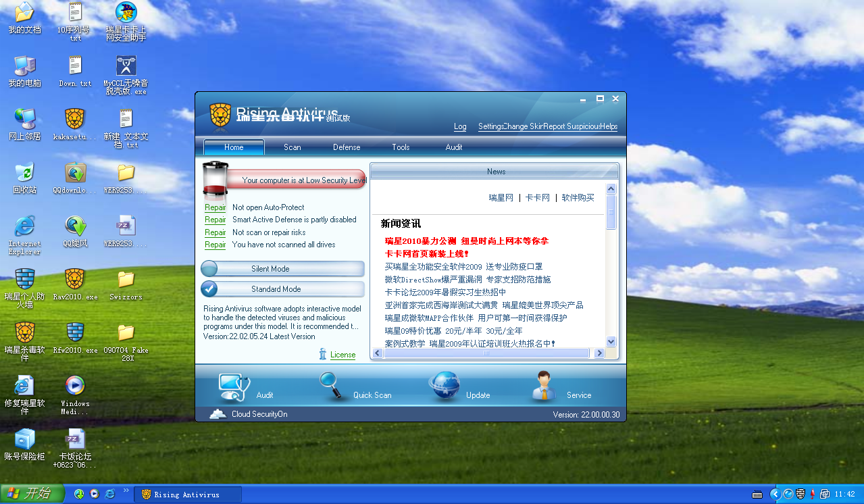Click News horizontal scroll right arrow
This screenshot has height=504, width=864.
pos(599,353)
